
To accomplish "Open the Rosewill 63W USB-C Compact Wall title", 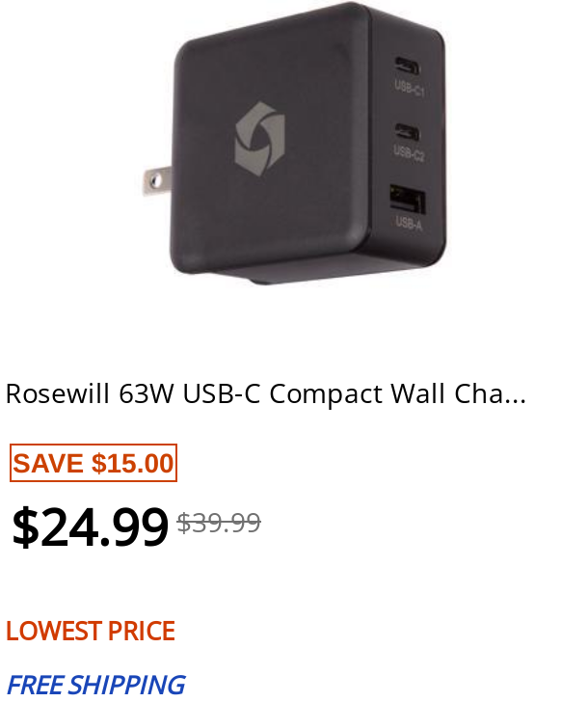I will 266,394.
